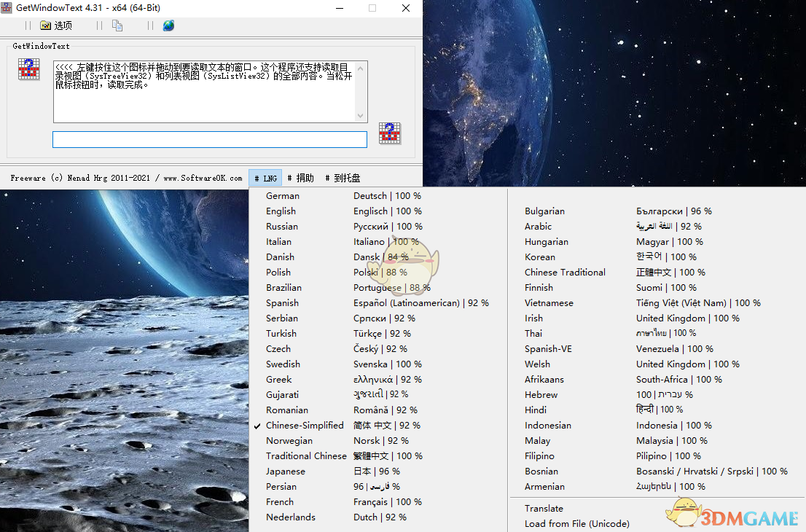Select French language entry
The width and height of the screenshot is (806, 532).
tap(377, 502)
